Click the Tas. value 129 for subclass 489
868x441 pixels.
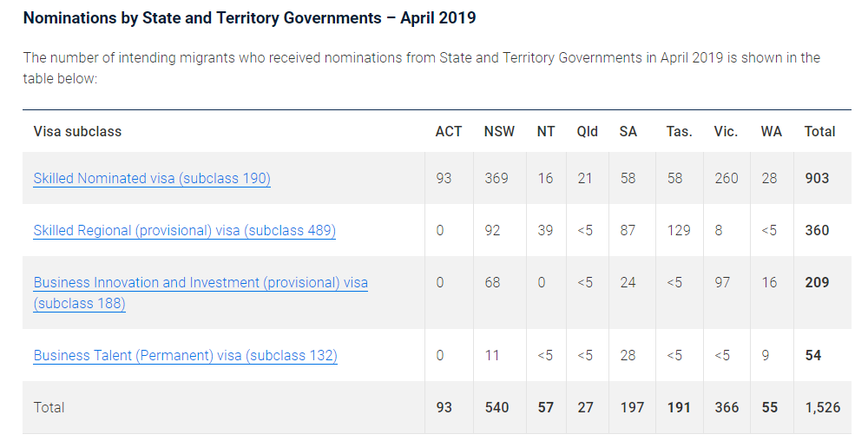(x=679, y=230)
